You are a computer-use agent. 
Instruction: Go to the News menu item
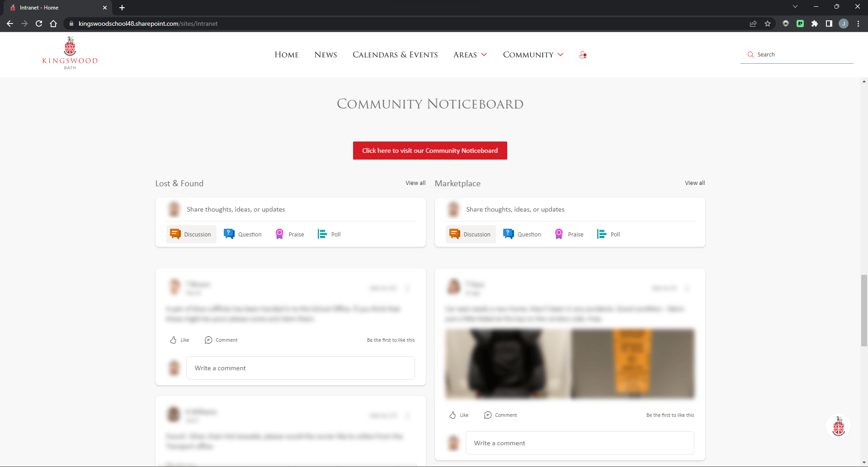tap(325, 55)
